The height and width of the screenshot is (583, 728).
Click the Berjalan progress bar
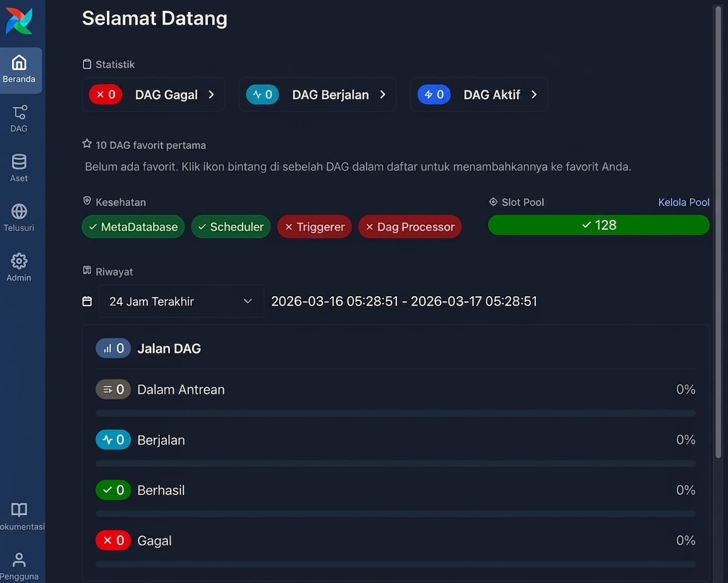point(396,463)
